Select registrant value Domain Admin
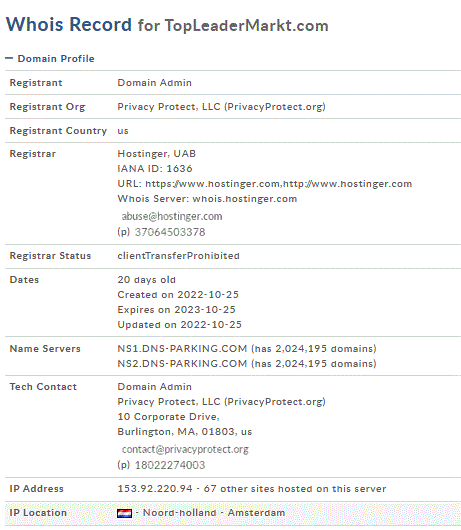The height and width of the screenshot is (530, 461). 154,83
